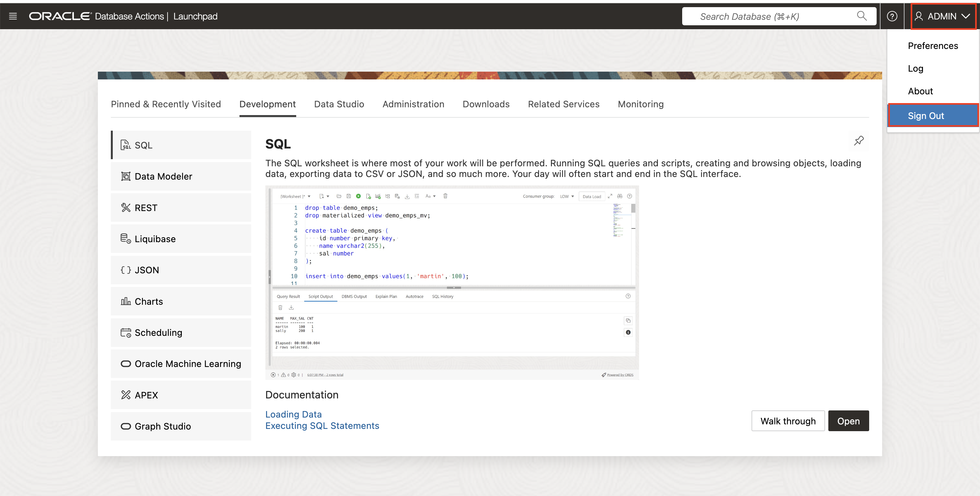Viewport: 980px width, 496px height.
Task: Select Charts in the sidebar
Action: (181, 301)
